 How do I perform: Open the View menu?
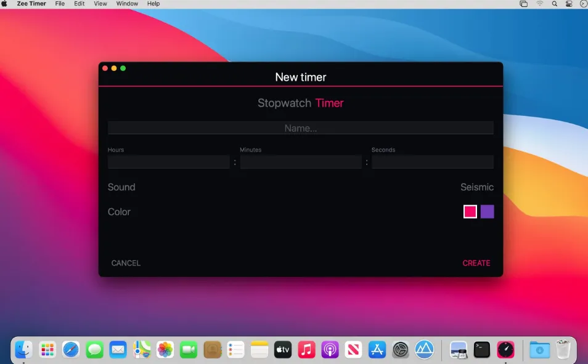100,4
